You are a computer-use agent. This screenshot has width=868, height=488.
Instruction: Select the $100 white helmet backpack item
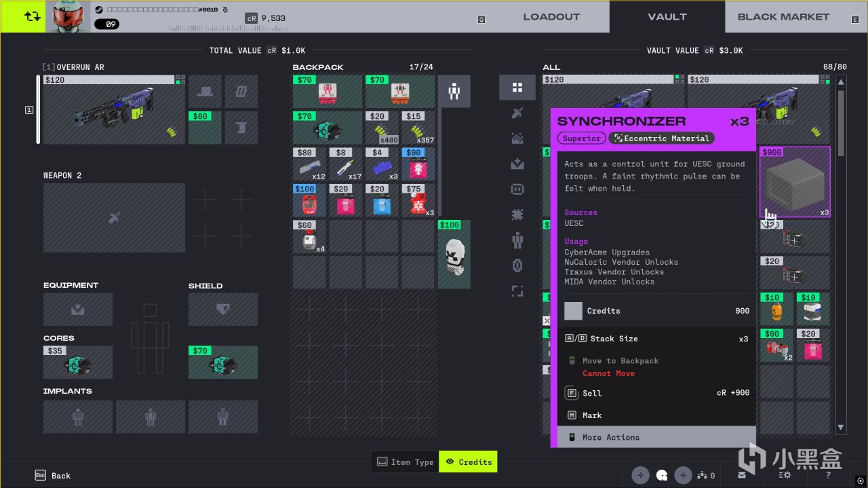coord(454,255)
